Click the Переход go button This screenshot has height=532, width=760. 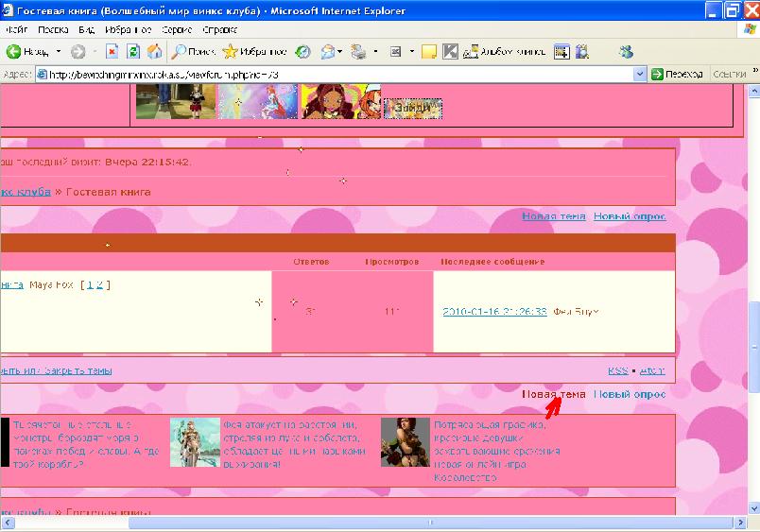(677, 74)
